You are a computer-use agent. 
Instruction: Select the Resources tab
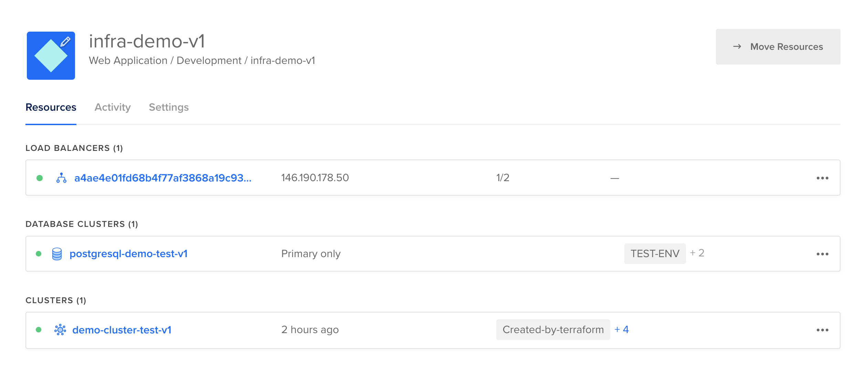[x=51, y=107]
